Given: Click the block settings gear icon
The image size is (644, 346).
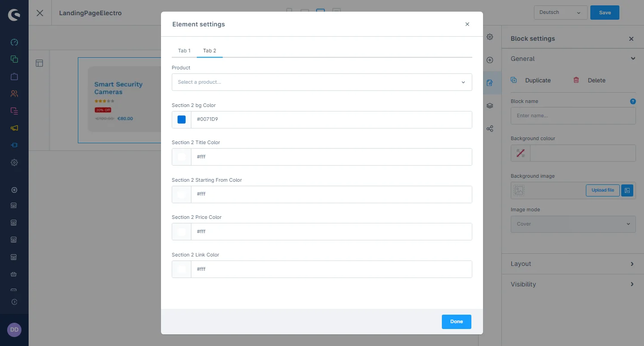Looking at the screenshot, I should (490, 37).
